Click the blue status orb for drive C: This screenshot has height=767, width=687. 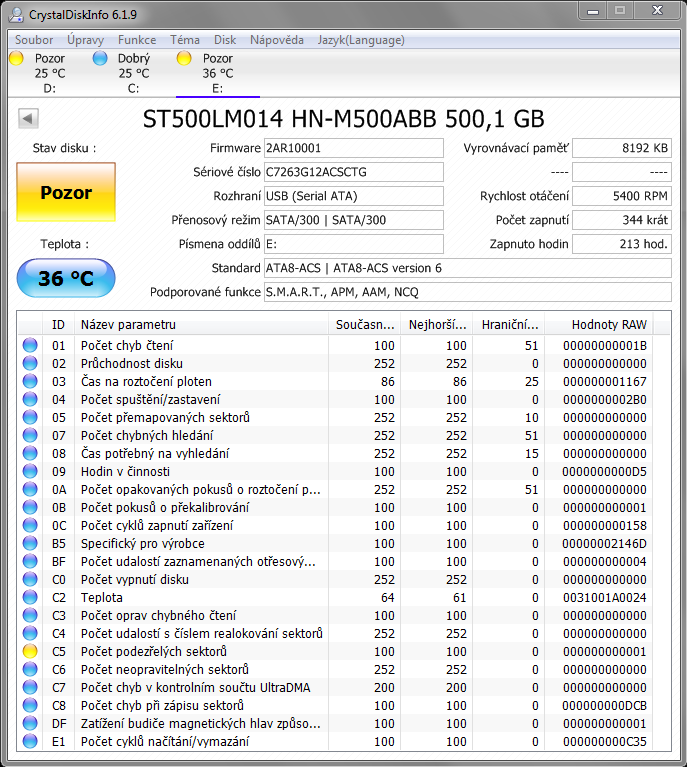pos(100,58)
